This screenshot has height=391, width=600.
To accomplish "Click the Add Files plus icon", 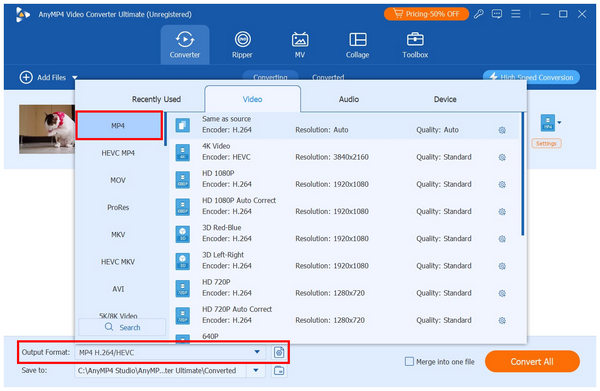I will point(26,77).
